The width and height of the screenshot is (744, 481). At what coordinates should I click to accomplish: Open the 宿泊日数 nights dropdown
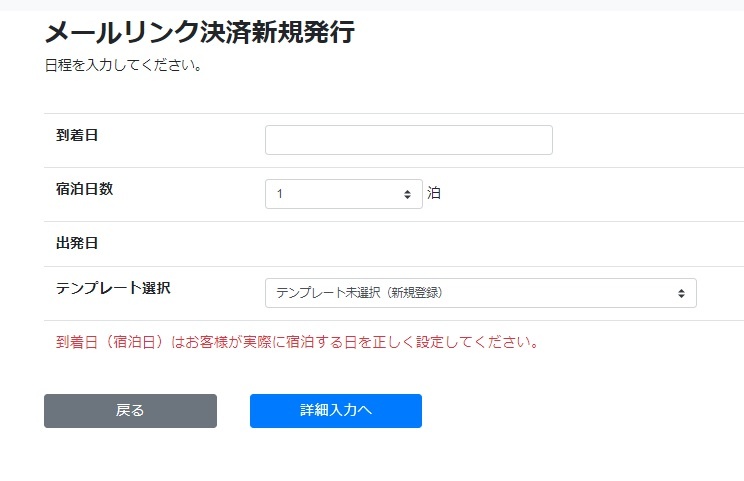tap(344, 194)
